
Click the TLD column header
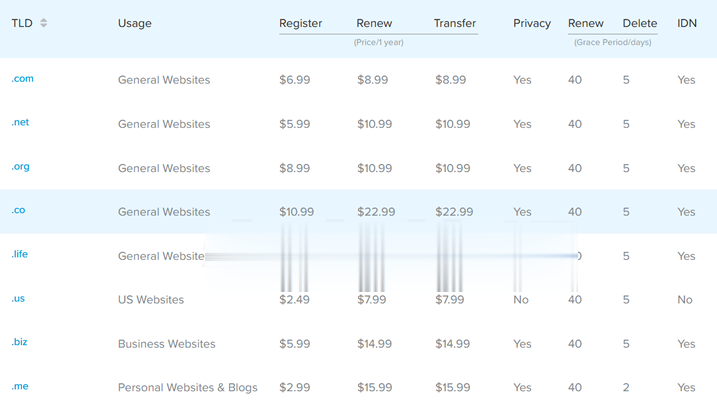pos(22,23)
